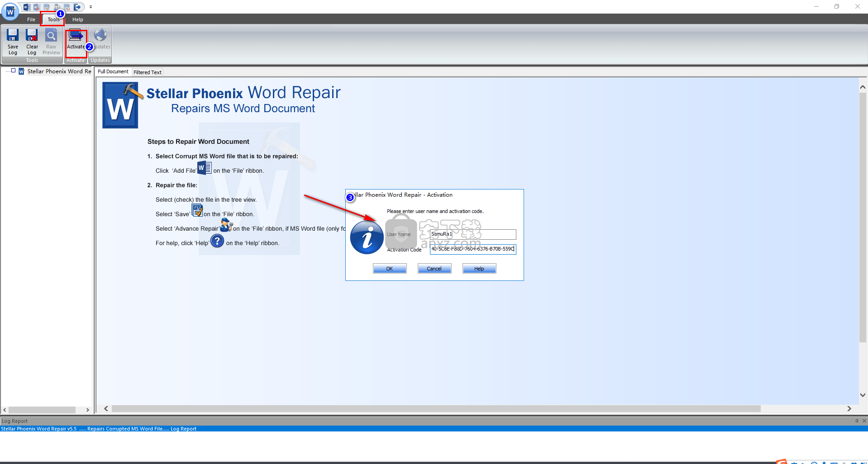This screenshot has height=464, width=868.
Task: Click the Log Report panel title
Action: [x=14, y=421]
